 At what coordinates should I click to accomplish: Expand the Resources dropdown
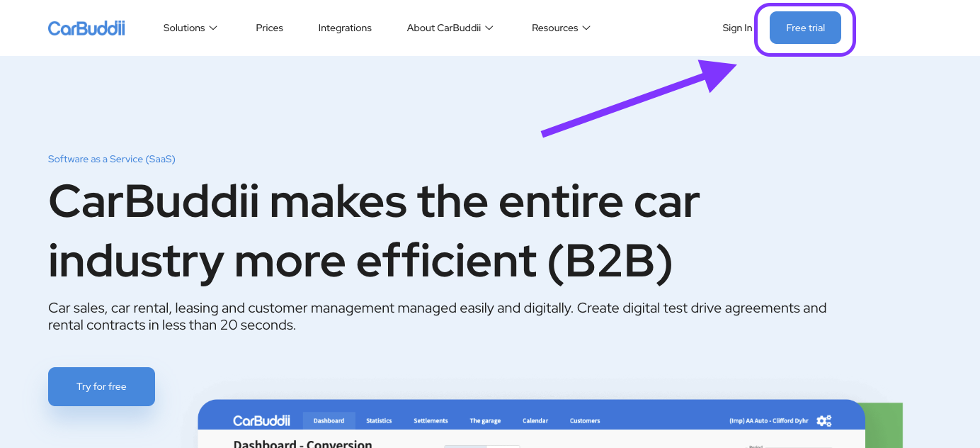pos(561,28)
